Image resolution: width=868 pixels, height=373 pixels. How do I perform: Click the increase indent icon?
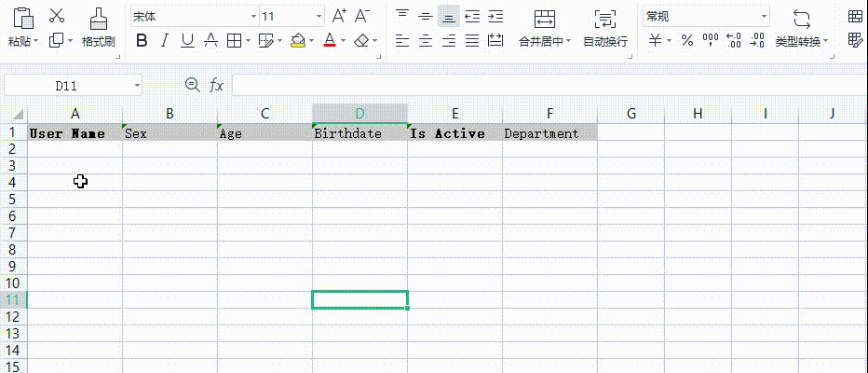coord(495,16)
